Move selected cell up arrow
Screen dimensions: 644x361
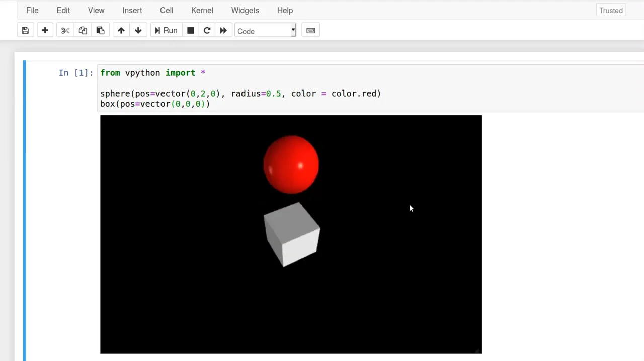pyautogui.click(x=121, y=31)
